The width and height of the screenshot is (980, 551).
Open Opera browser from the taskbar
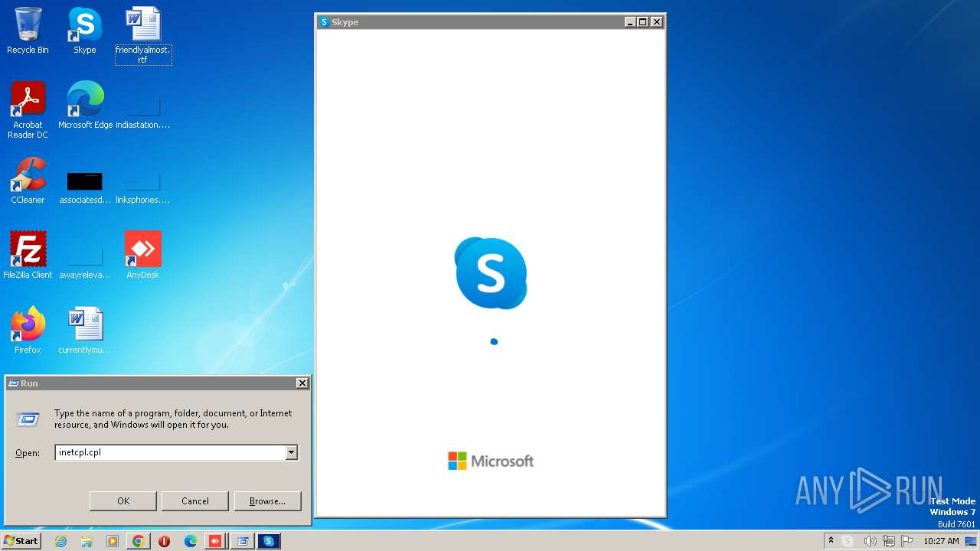point(164,541)
